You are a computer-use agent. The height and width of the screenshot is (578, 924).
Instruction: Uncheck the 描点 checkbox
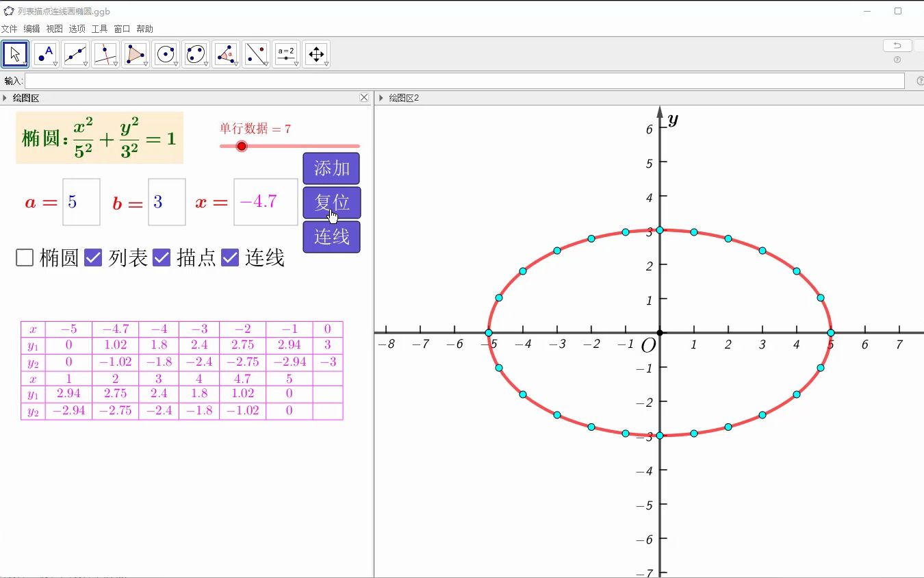(162, 257)
